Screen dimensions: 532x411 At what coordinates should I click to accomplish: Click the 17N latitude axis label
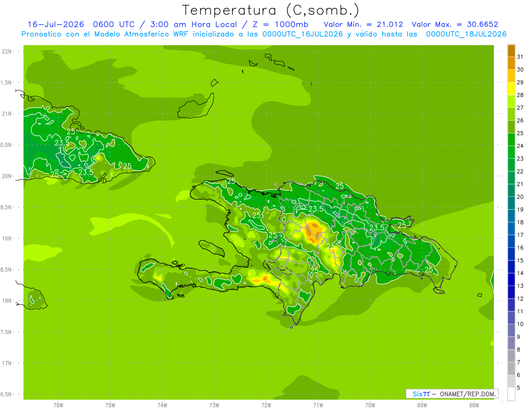[x=8, y=363]
